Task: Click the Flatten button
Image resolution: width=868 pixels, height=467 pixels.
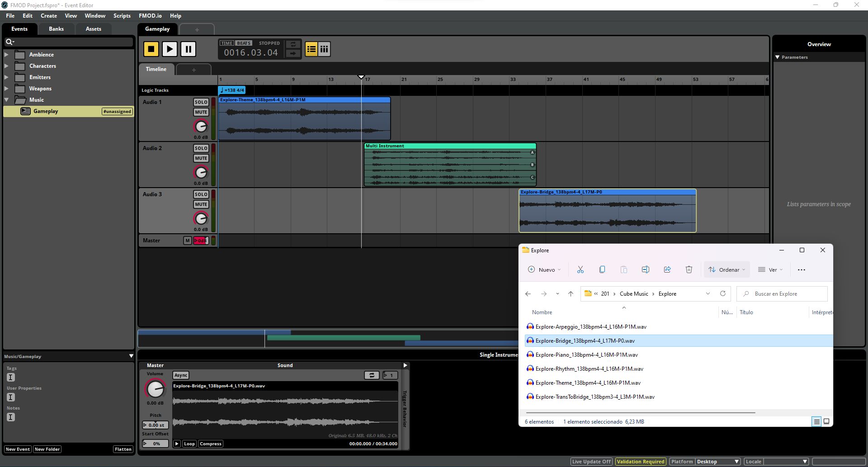Action: coord(123,449)
